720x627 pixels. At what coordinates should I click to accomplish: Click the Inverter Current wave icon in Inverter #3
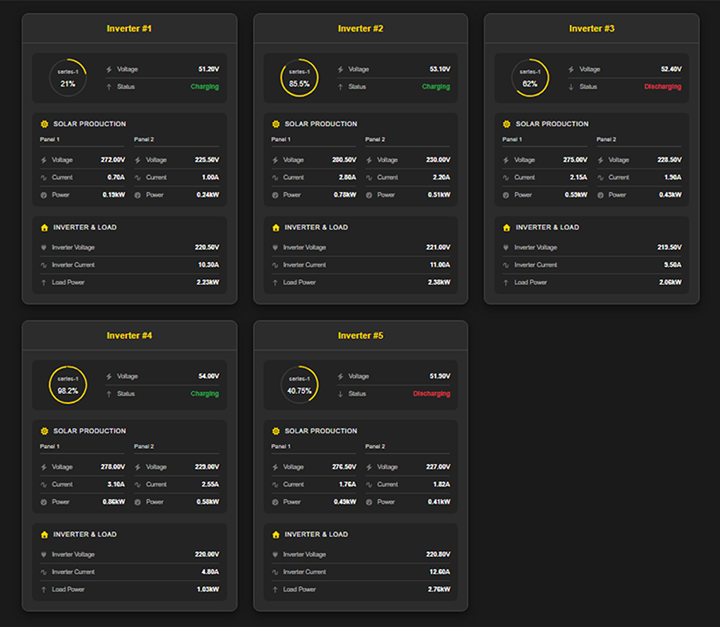coord(506,265)
